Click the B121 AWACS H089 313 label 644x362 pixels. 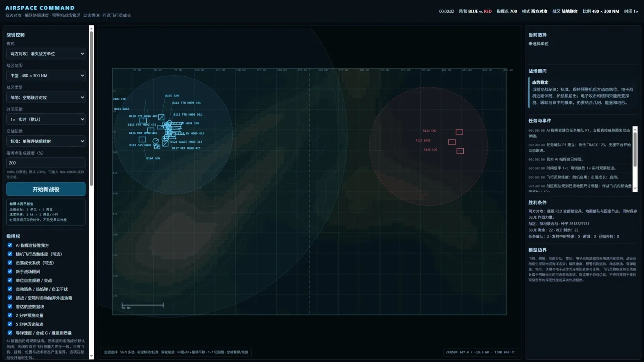[x=186, y=142]
